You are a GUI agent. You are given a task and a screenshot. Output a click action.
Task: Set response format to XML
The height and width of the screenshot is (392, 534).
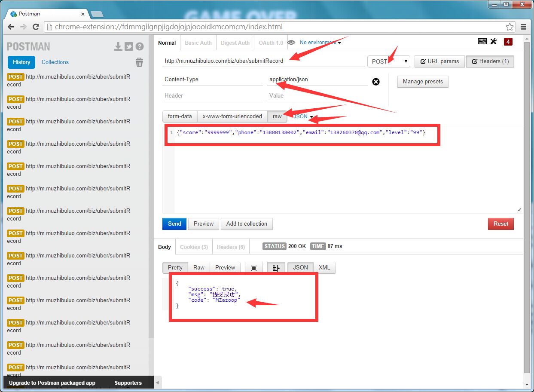click(x=324, y=268)
